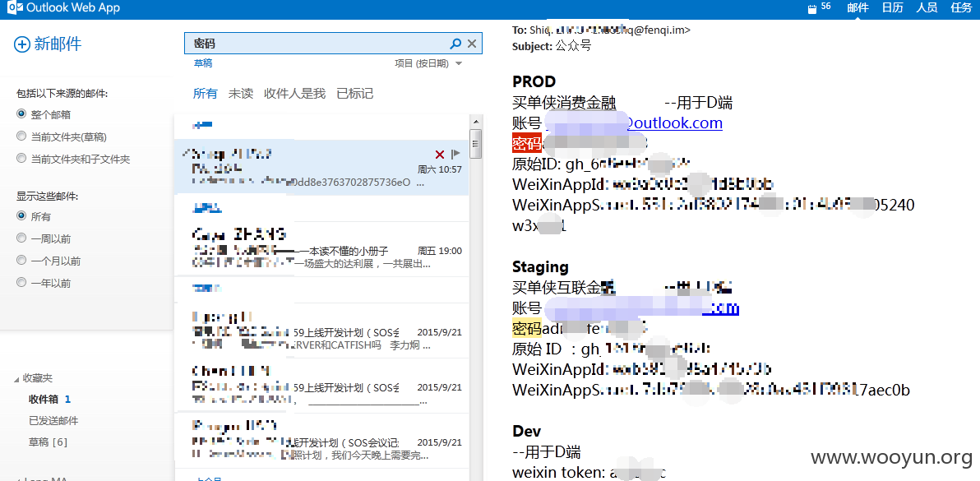Select 一个月以前 radio option
This screenshot has height=481, width=980.
pyautogui.click(x=22, y=261)
